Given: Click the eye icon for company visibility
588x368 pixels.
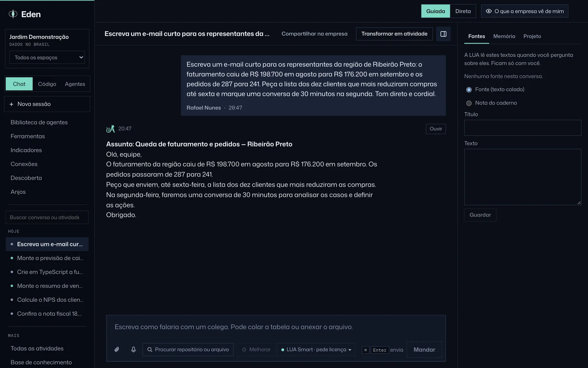Looking at the screenshot, I should pyautogui.click(x=489, y=11).
